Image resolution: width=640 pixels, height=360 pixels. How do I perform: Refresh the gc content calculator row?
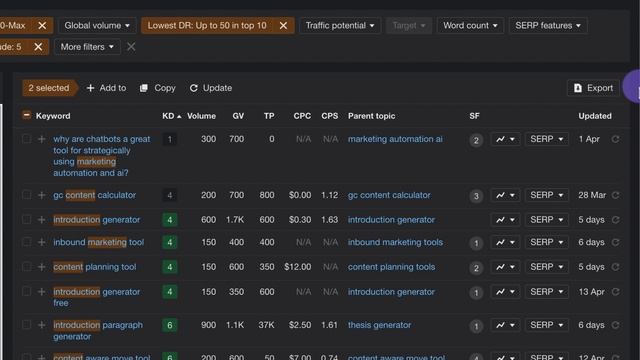(x=616, y=196)
